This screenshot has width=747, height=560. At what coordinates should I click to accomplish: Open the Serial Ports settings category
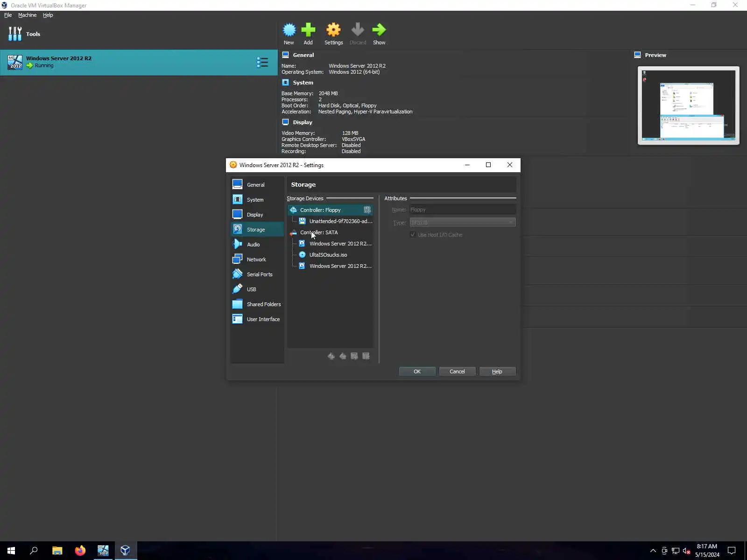pos(257,274)
